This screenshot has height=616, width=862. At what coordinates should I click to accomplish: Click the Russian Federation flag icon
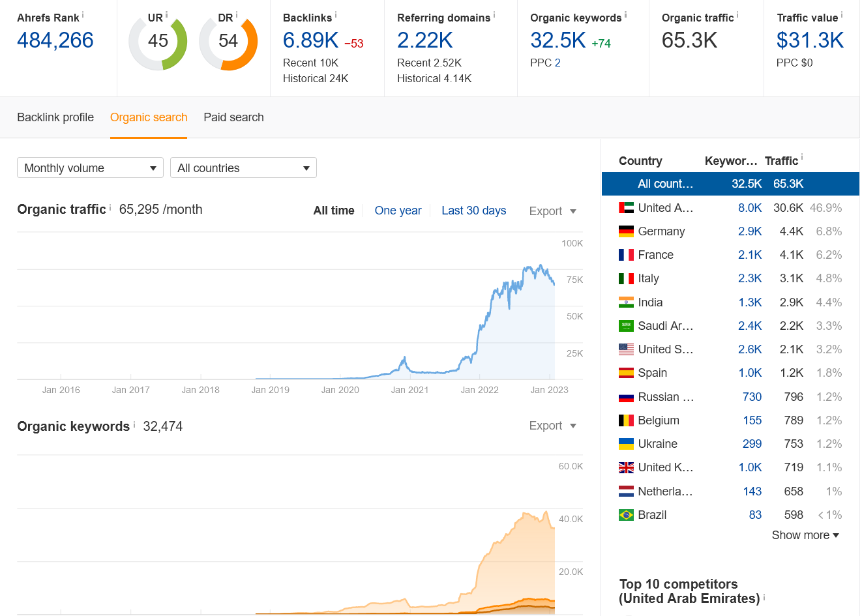point(626,397)
